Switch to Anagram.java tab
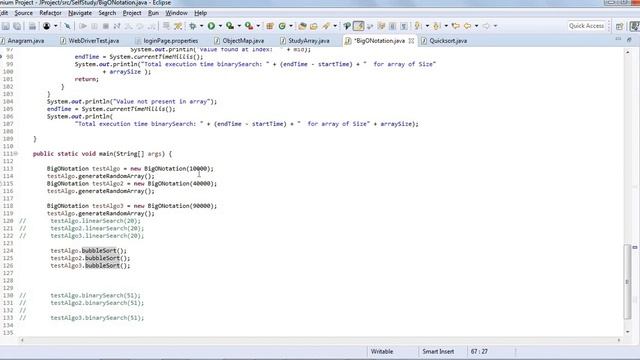Screen dimensions: 640x360 click(x=26, y=41)
